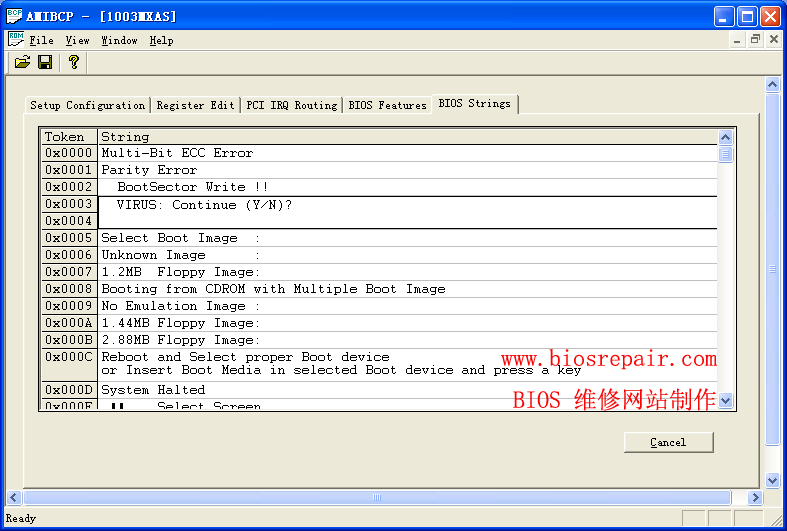Select the 'Parity Error' string
This screenshot has width=787, height=531.
pyautogui.click(x=149, y=170)
